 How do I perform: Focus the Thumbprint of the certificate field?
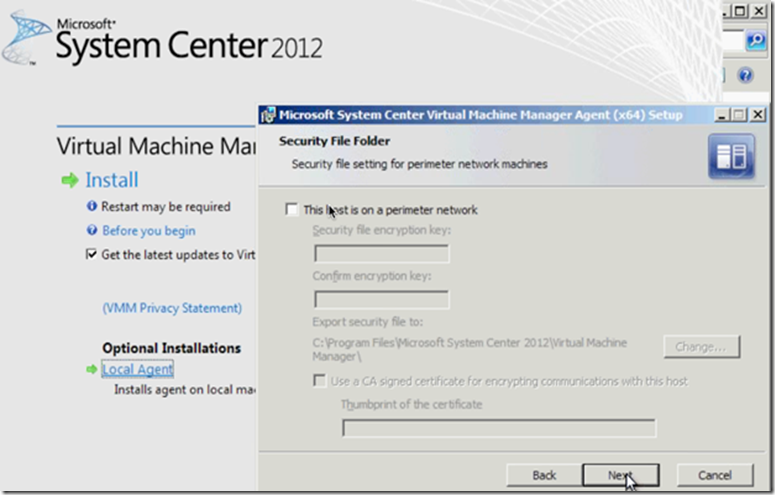(x=499, y=428)
